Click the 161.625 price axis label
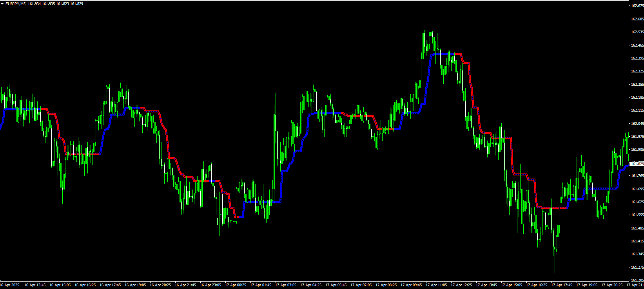This screenshot has height=289, width=644. pos(637,202)
